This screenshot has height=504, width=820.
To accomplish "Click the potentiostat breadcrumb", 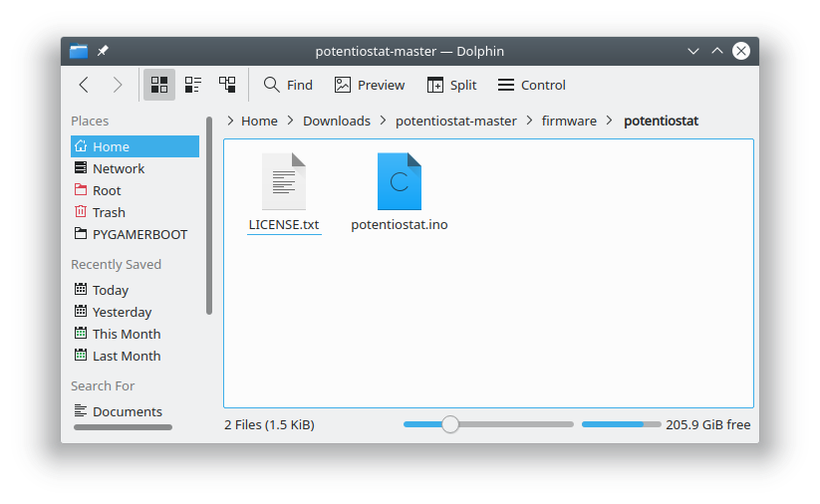I will 661,121.
